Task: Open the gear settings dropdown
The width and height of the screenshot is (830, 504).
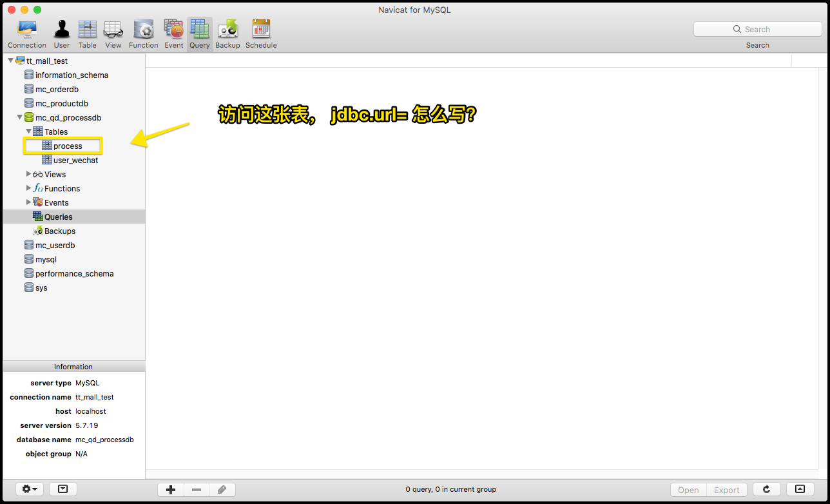Action: [30, 489]
